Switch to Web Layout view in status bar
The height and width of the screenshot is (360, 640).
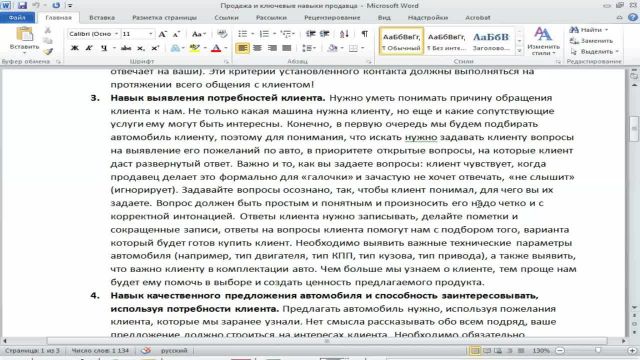click(x=498, y=350)
